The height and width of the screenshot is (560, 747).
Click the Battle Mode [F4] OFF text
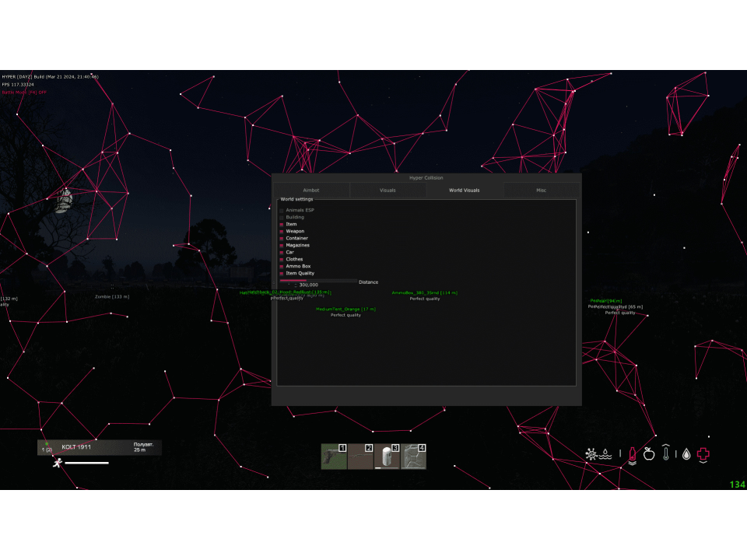24,93
